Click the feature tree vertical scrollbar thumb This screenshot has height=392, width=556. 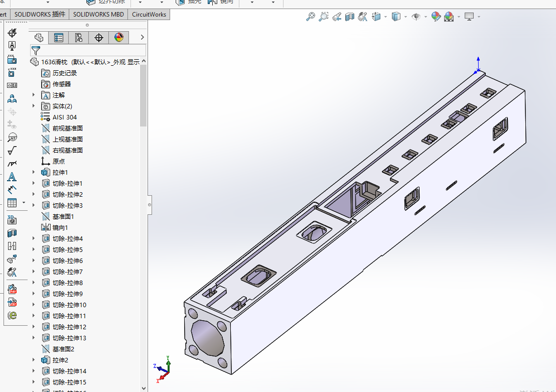tap(143, 95)
